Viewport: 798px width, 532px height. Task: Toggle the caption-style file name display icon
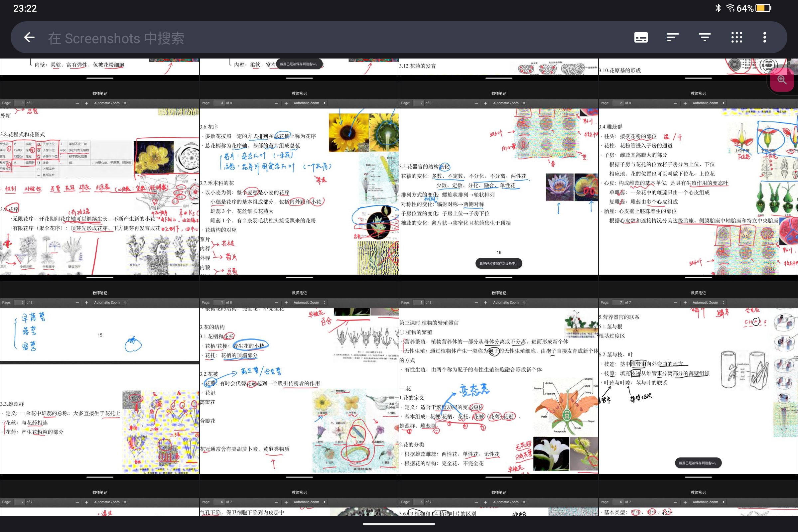point(641,37)
